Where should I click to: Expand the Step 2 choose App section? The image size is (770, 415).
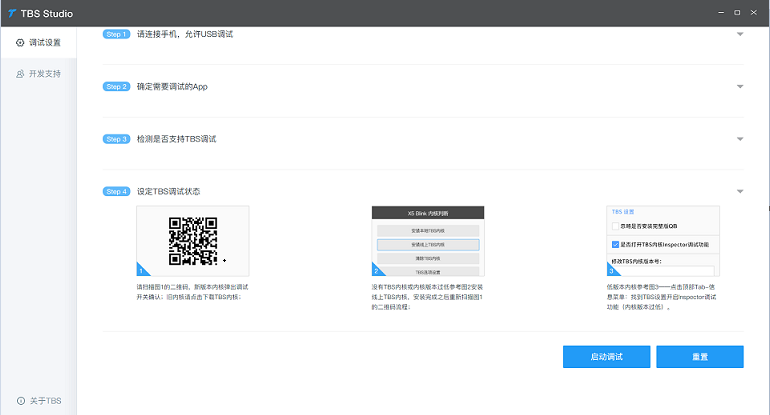(739, 87)
